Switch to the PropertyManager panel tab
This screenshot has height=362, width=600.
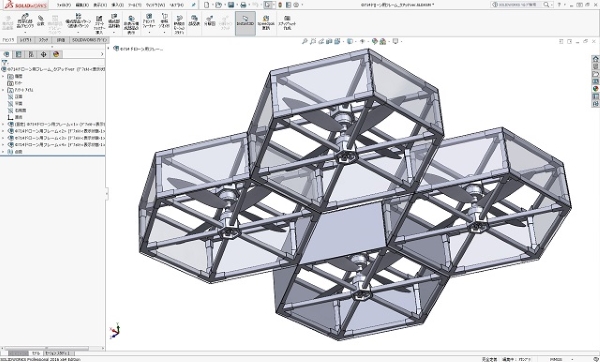point(18,54)
